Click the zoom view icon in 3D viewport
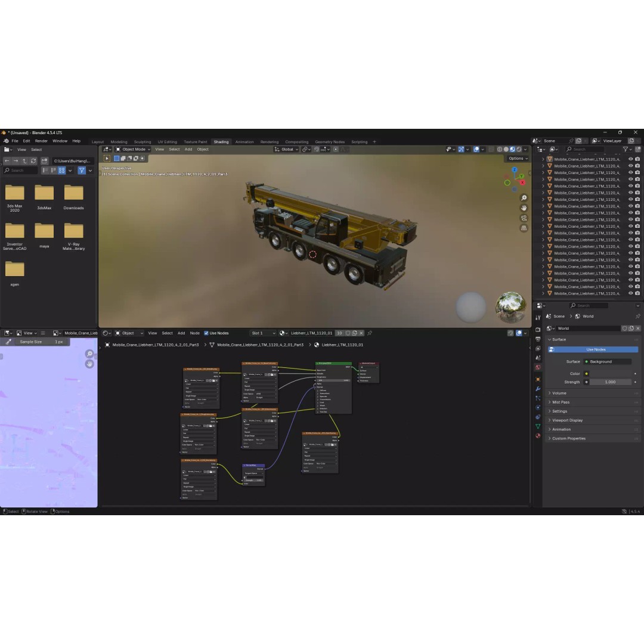 (524, 198)
